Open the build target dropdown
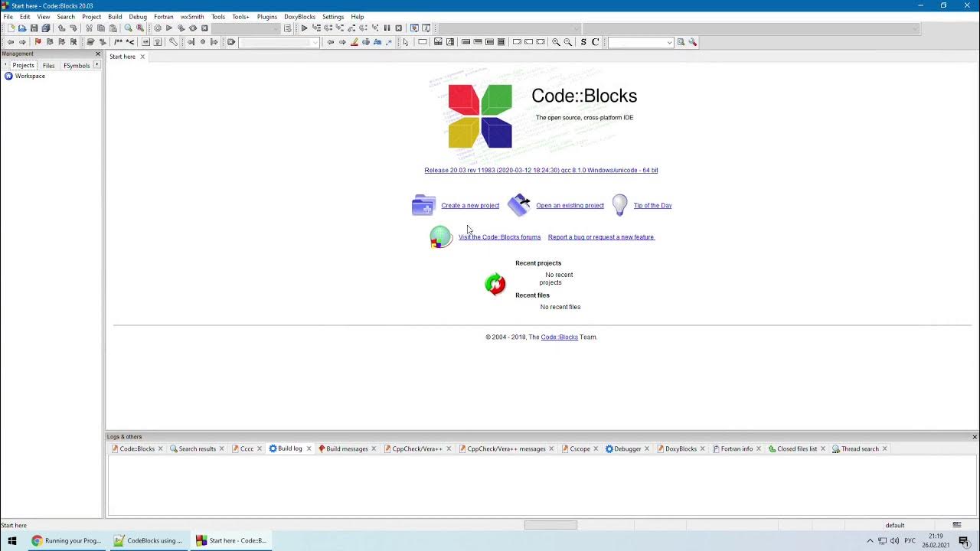This screenshot has height=551, width=980. (x=247, y=28)
